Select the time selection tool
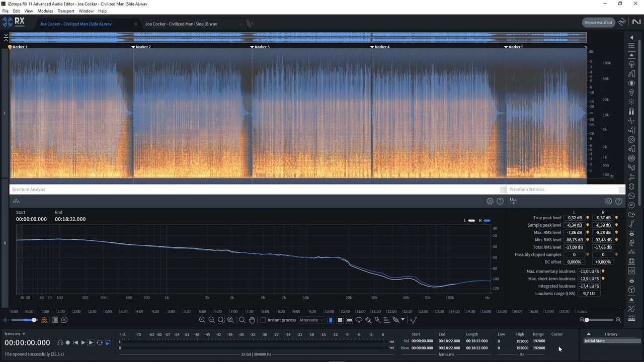 331,320
